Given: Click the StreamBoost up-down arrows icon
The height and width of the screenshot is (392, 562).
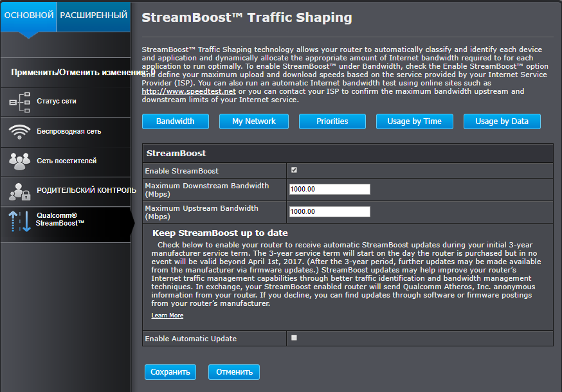Looking at the screenshot, I should click(19, 221).
